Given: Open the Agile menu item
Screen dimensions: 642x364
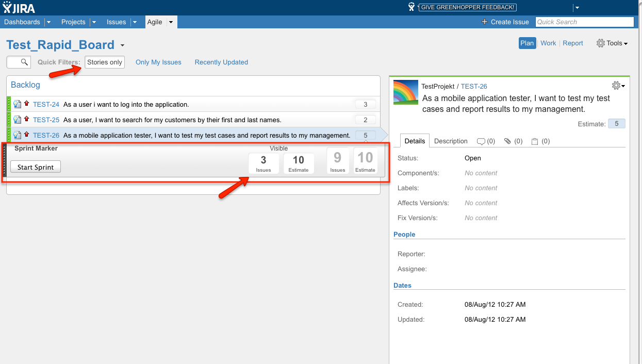Looking at the screenshot, I should pyautogui.click(x=155, y=22).
